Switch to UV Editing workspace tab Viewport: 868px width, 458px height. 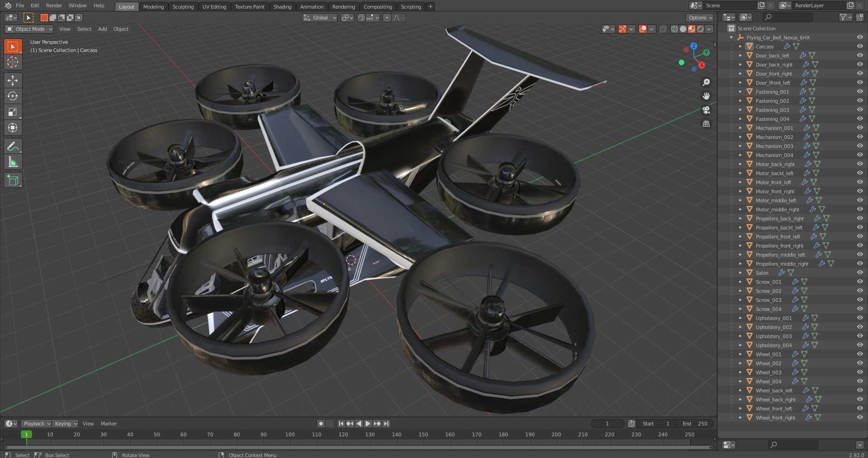pos(214,7)
